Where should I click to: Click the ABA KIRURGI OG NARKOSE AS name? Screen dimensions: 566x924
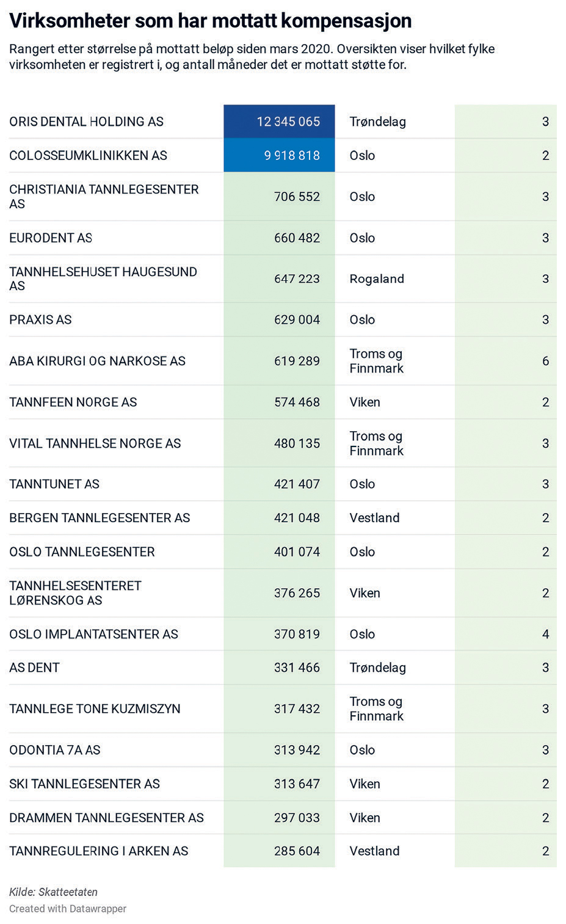[x=97, y=361]
